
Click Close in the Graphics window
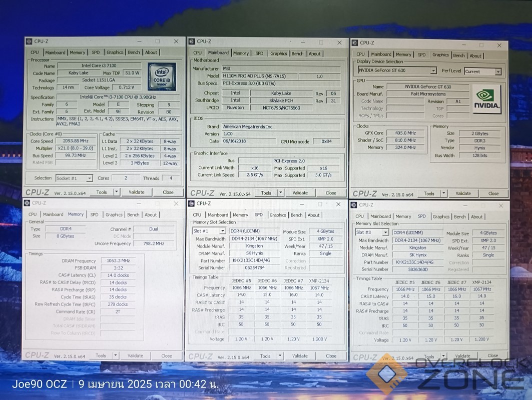493,193
